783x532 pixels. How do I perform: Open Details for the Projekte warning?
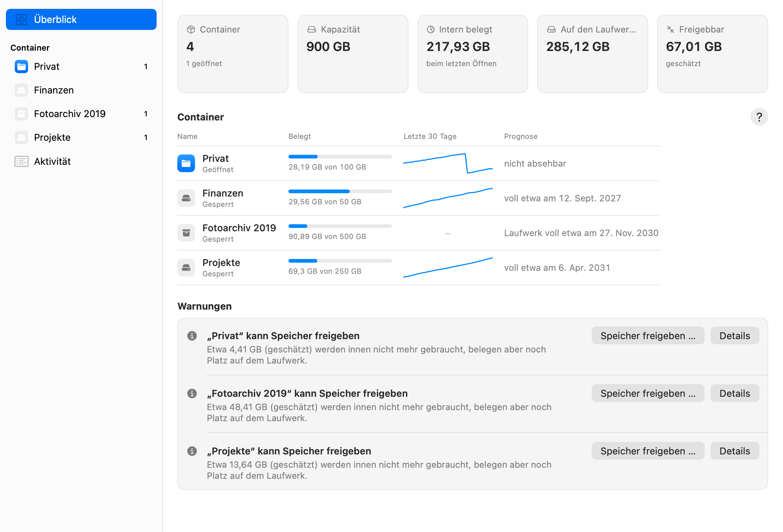coord(735,451)
